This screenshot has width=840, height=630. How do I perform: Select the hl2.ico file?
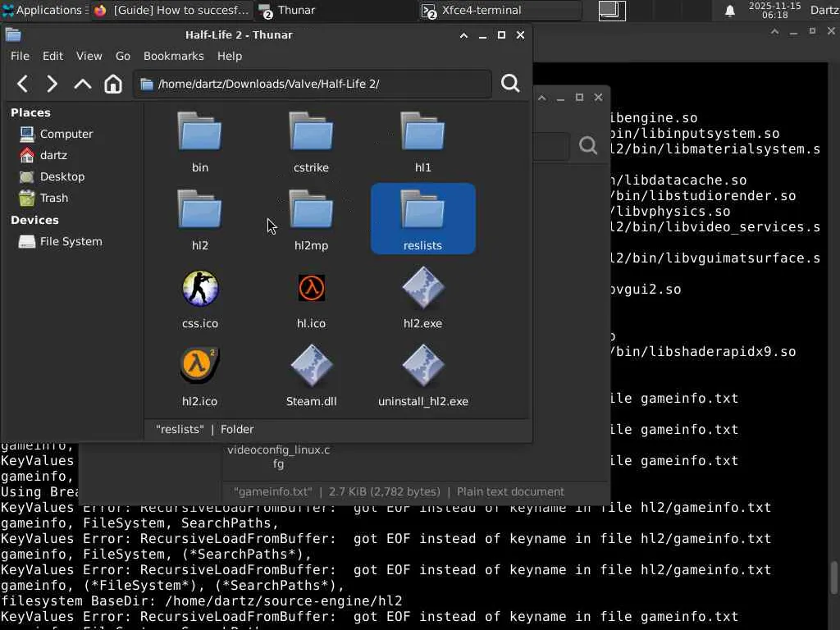(200, 377)
